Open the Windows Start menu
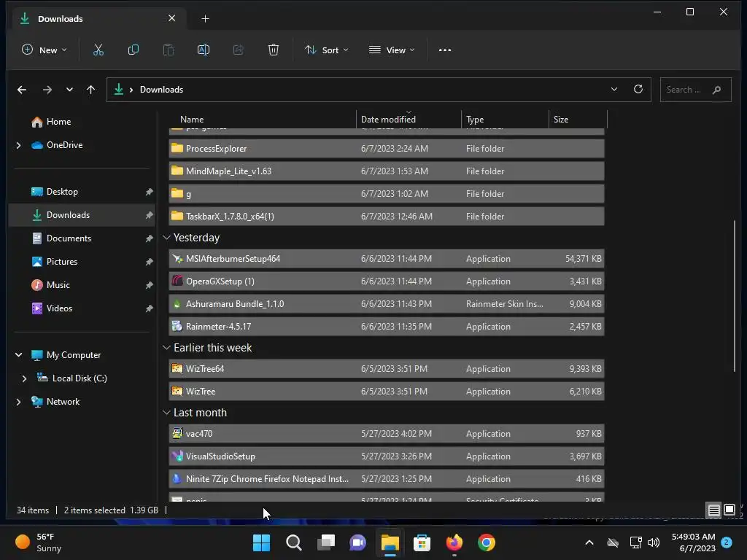 pos(262,542)
